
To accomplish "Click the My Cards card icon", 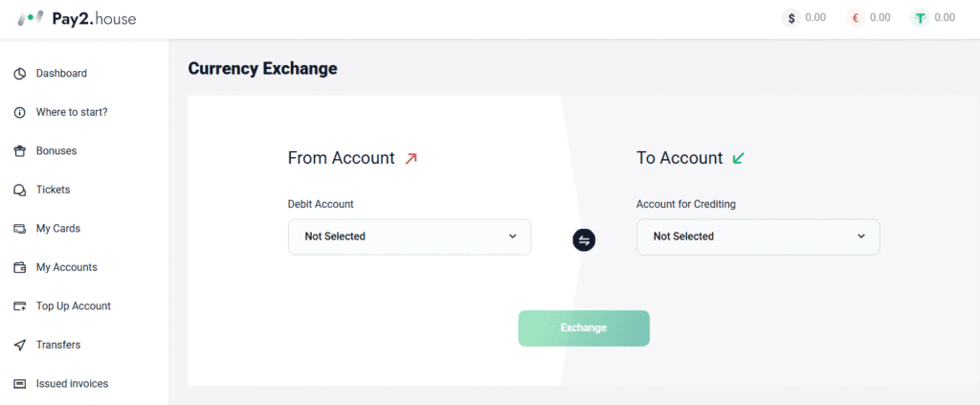I will point(20,229).
